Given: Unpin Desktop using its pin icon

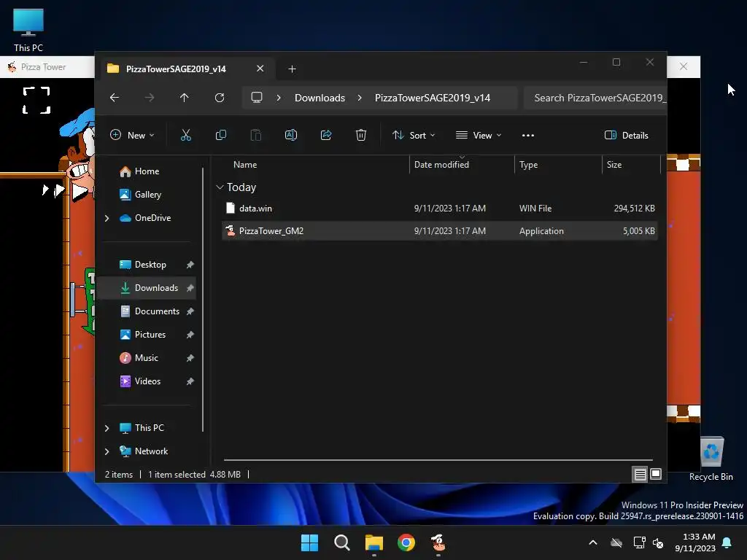Looking at the screenshot, I should [190, 265].
